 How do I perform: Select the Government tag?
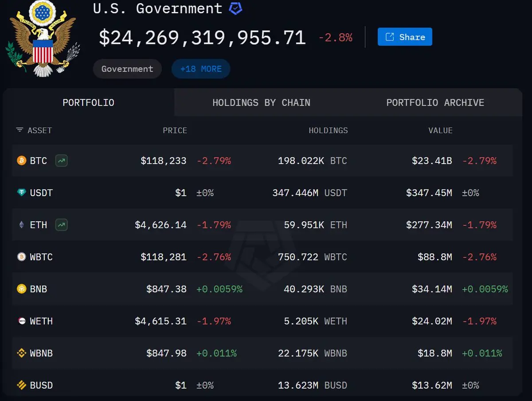[127, 69]
